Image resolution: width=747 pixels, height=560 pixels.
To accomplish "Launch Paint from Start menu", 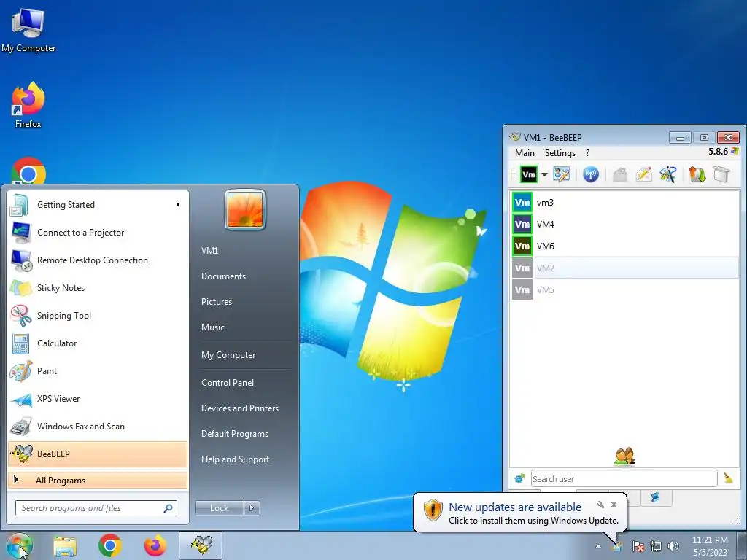I will 98,371.
